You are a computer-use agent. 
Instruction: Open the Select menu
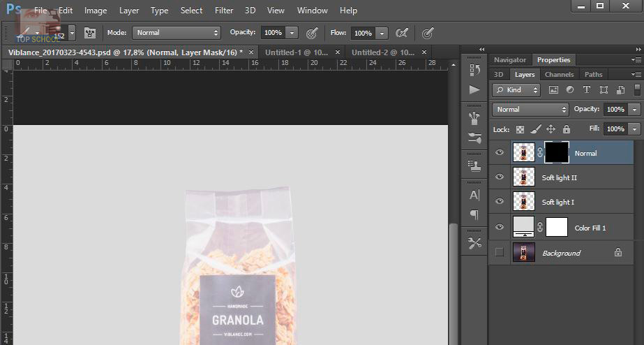pos(191,10)
